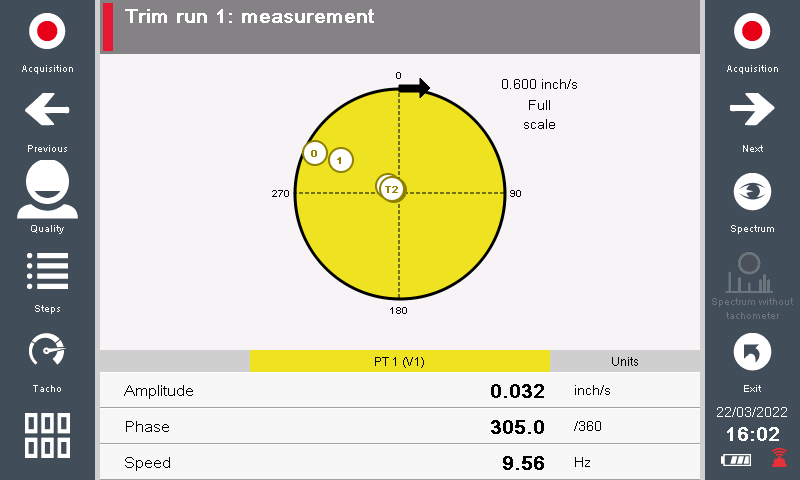Select polar plot marker 1
800x480 pixels.
click(x=341, y=160)
